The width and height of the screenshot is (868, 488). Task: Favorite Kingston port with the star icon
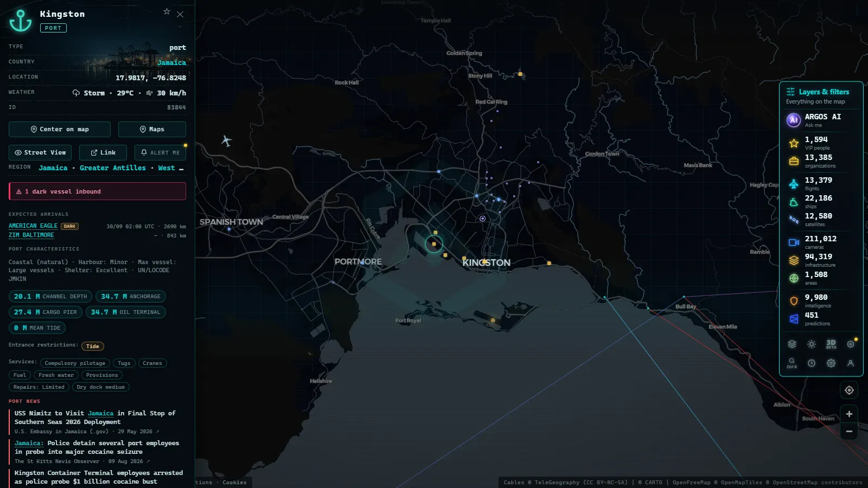167,11
